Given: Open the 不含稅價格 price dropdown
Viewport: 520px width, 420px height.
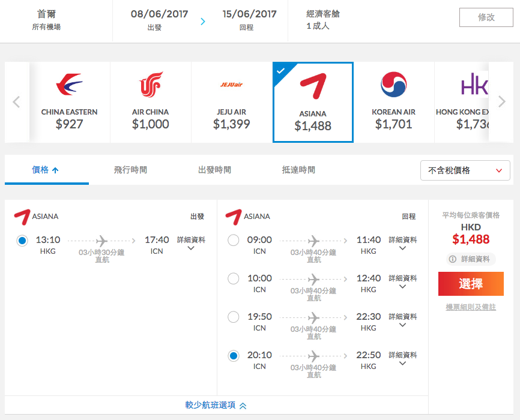Looking at the screenshot, I should coord(465,170).
